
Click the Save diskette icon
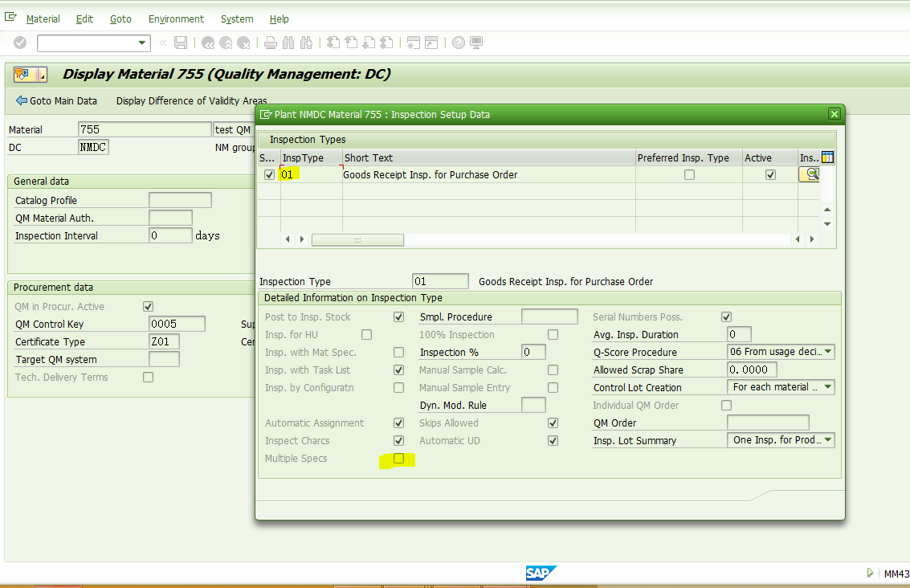click(181, 43)
